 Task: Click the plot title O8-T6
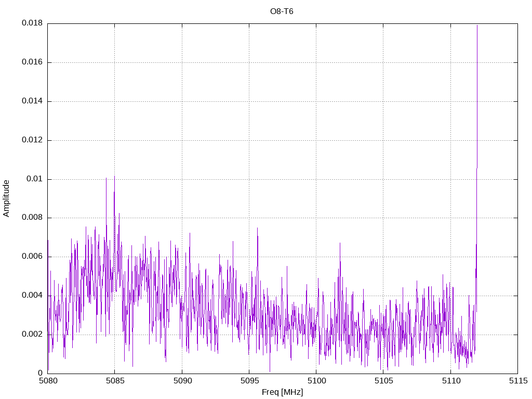coord(282,11)
